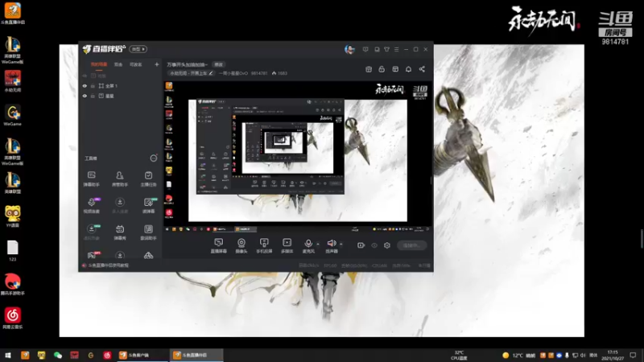Switch to the first scene tab (orange)
644x362 pixels.
[x=99, y=64]
